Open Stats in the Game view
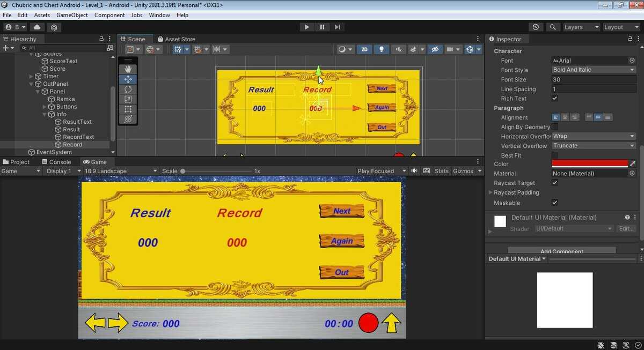 point(442,171)
